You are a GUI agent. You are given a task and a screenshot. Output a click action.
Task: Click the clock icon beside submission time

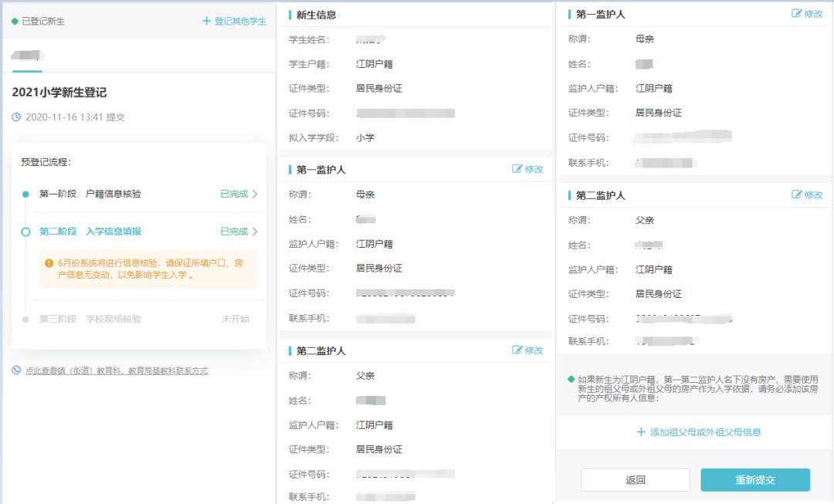pyautogui.click(x=16, y=117)
